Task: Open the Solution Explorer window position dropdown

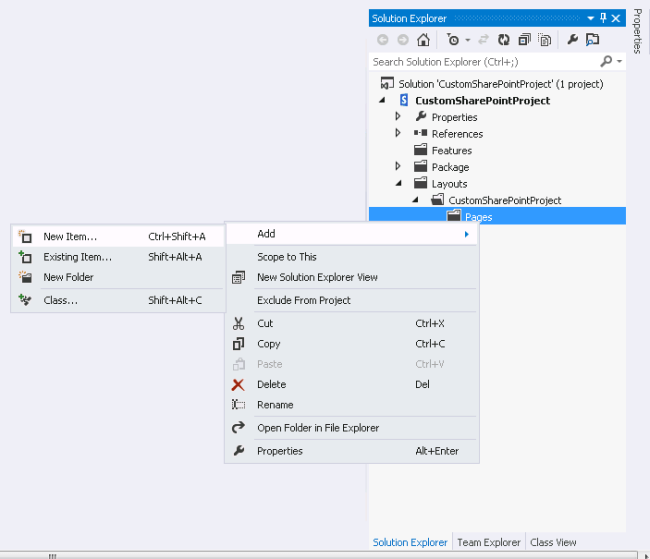Action: click(591, 18)
